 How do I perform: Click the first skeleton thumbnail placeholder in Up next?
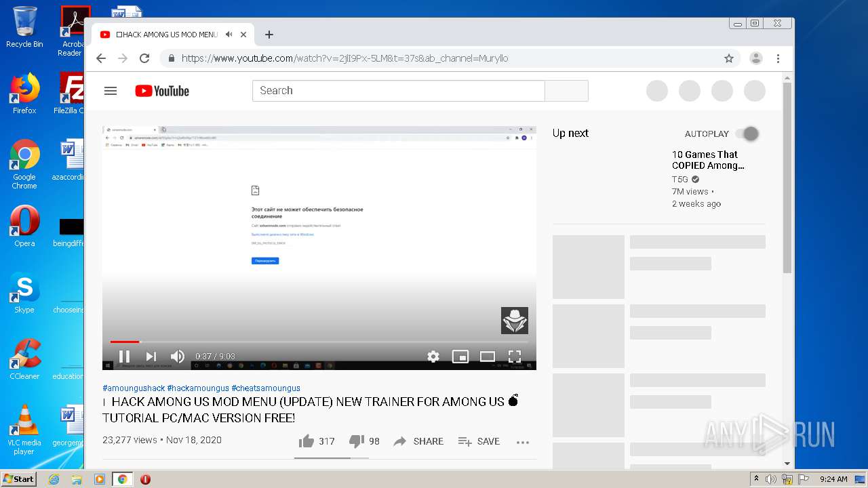(589, 267)
